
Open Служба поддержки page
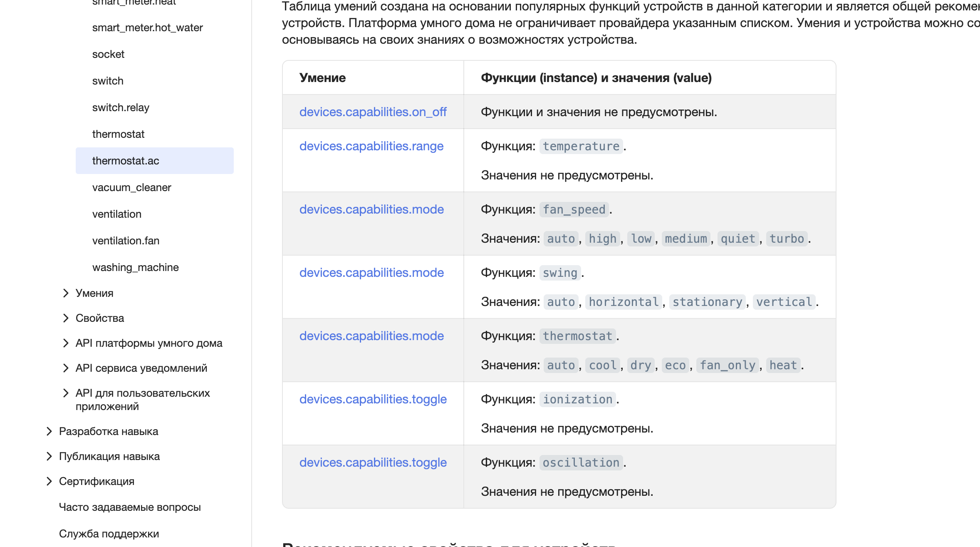(x=109, y=534)
